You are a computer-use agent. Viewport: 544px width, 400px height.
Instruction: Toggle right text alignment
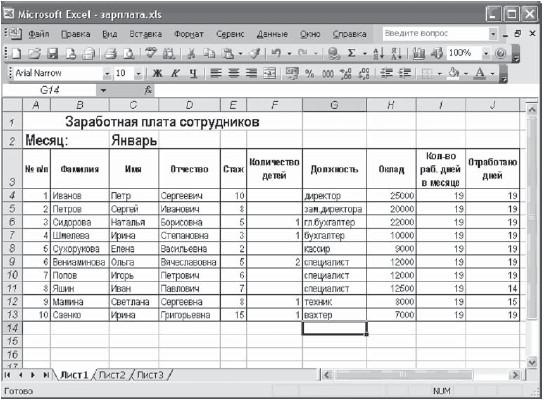click(252, 73)
